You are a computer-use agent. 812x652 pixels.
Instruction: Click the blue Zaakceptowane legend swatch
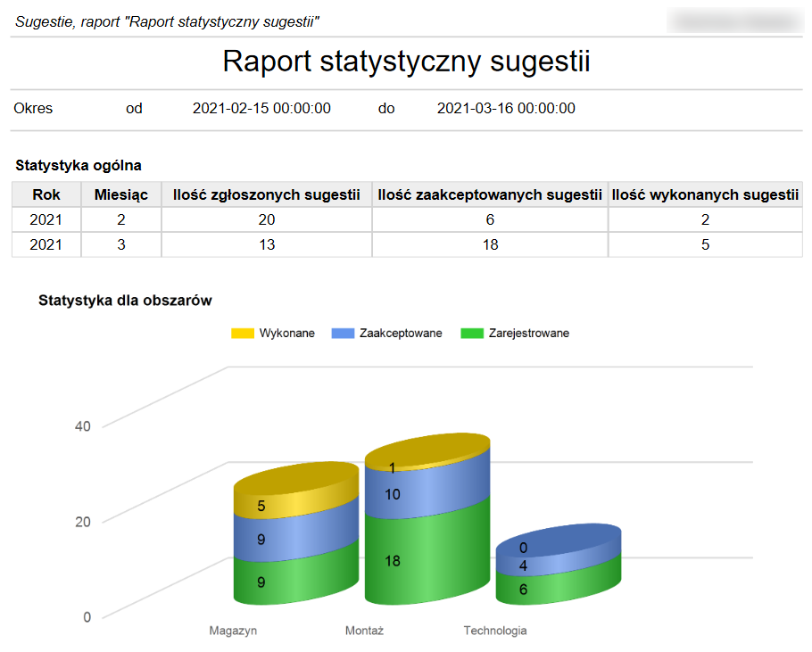pos(344,334)
